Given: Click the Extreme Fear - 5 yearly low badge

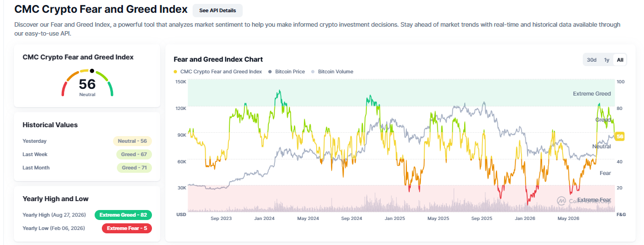Looking at the screenshot, I should [x=127, y=228].
